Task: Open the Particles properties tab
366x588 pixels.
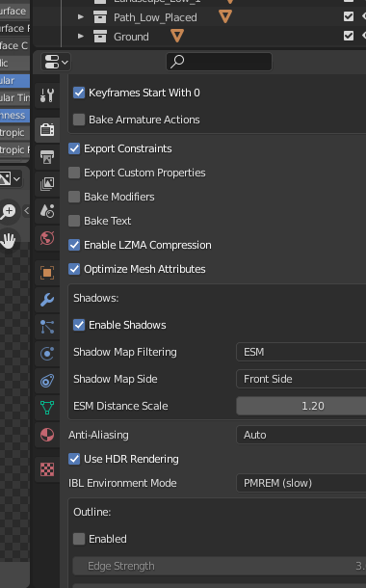Action: pyautogui.click(x=47, y=327)
